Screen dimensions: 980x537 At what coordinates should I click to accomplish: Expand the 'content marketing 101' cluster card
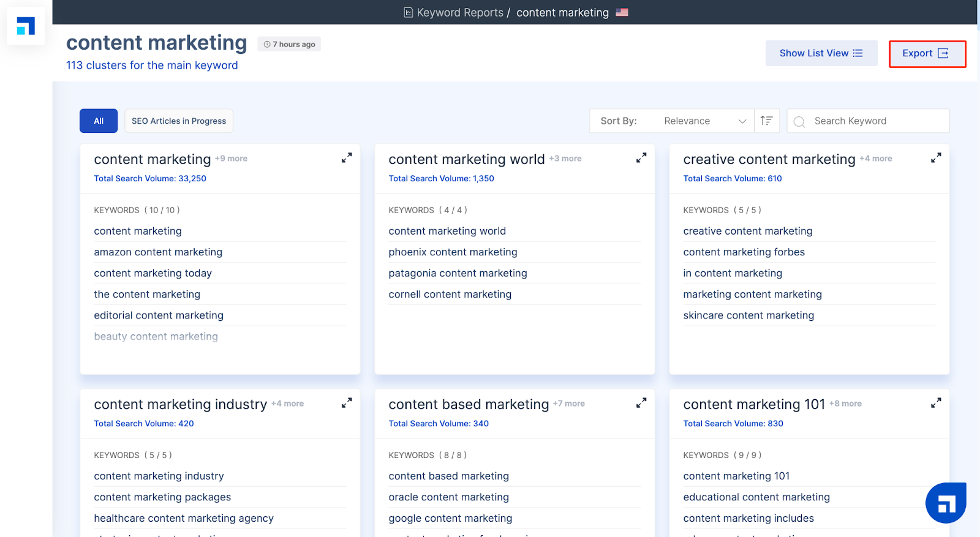pyautogui.click(x=936, y=403)
